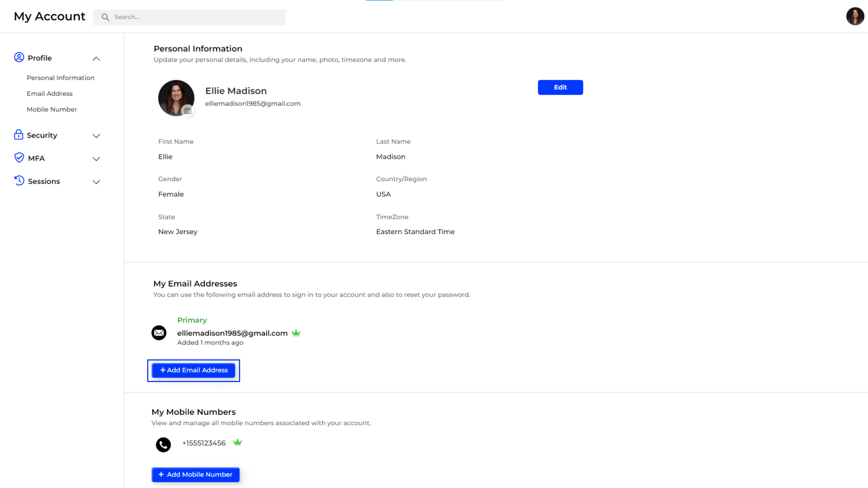Expand the MFA section chevron
The height and width of the screenshot is (488, 868).
(96, 159)
